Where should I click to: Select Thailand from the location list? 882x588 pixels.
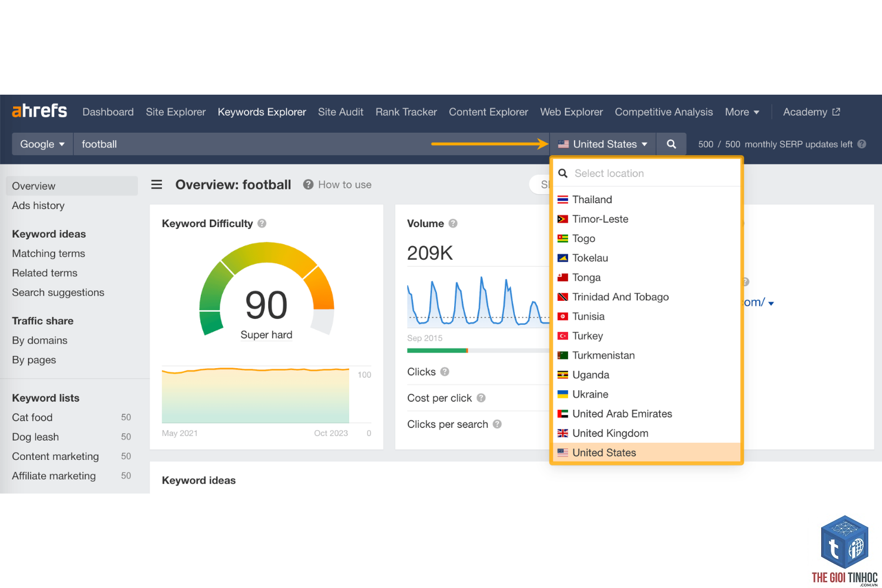click(647, 200)
